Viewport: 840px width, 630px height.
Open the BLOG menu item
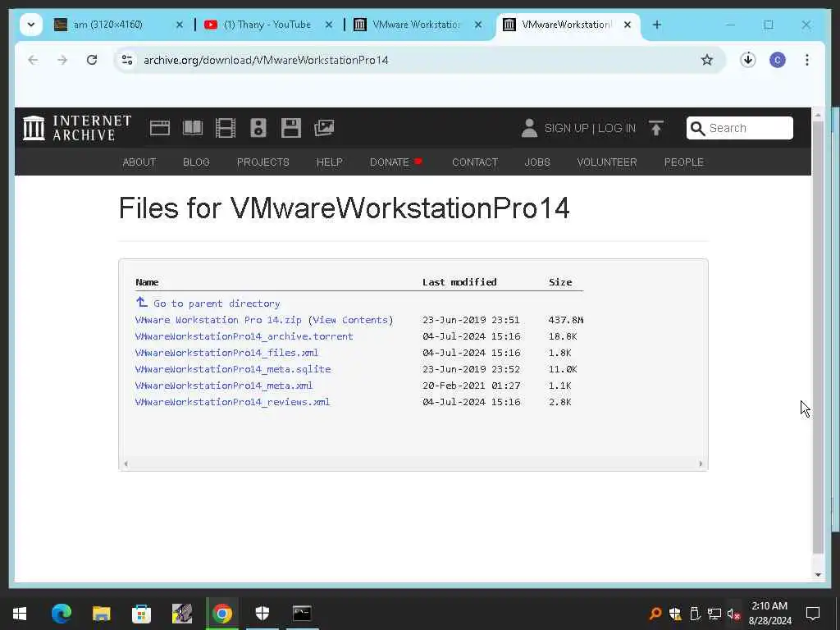click(x=196, y=162)
